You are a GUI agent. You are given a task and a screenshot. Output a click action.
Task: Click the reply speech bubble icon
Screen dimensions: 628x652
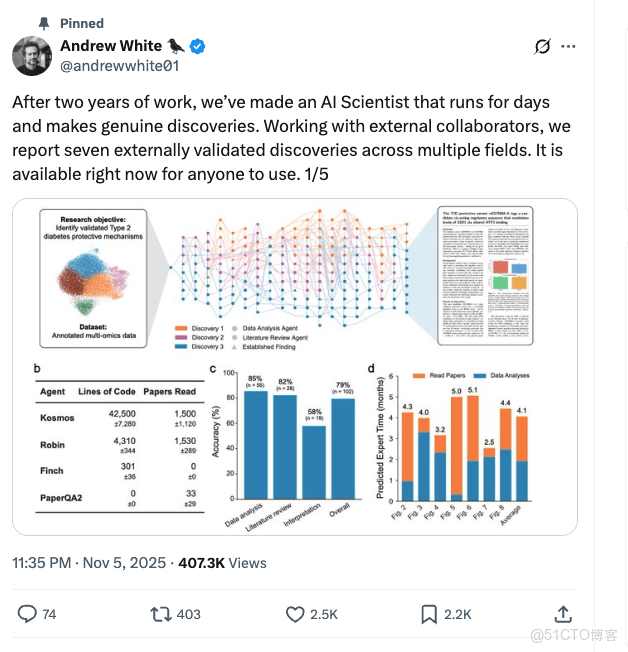28,614
